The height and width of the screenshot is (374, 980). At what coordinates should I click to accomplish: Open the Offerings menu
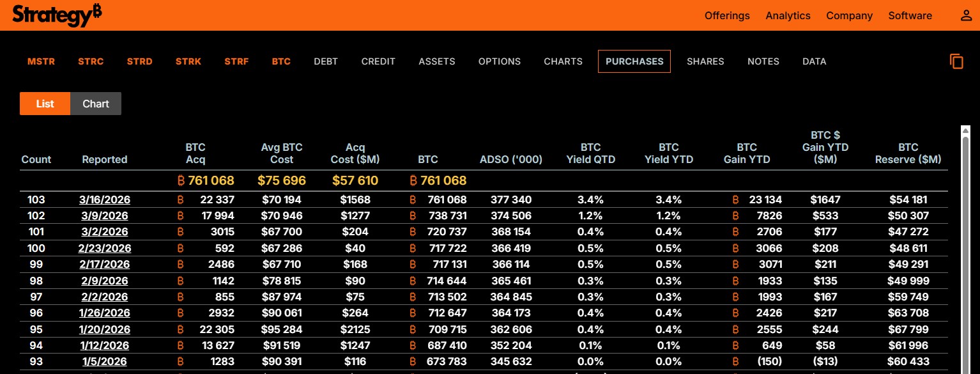[727, 15]
